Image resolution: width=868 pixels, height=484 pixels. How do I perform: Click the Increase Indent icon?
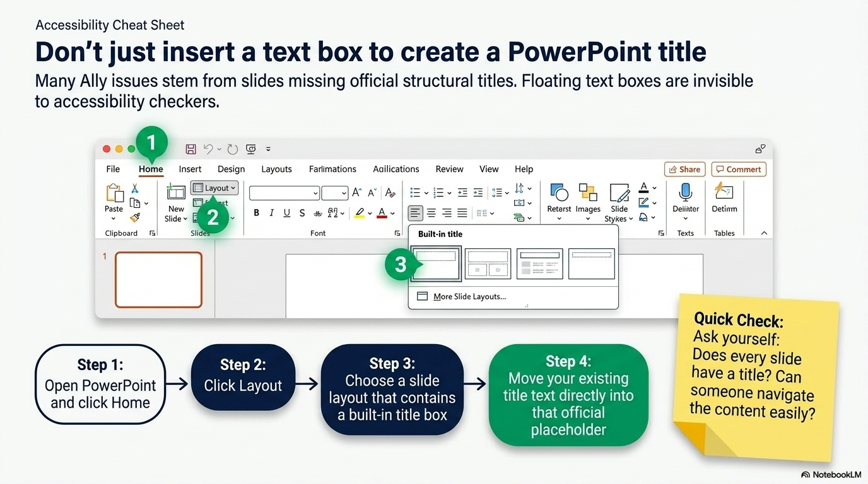[478, 193]
